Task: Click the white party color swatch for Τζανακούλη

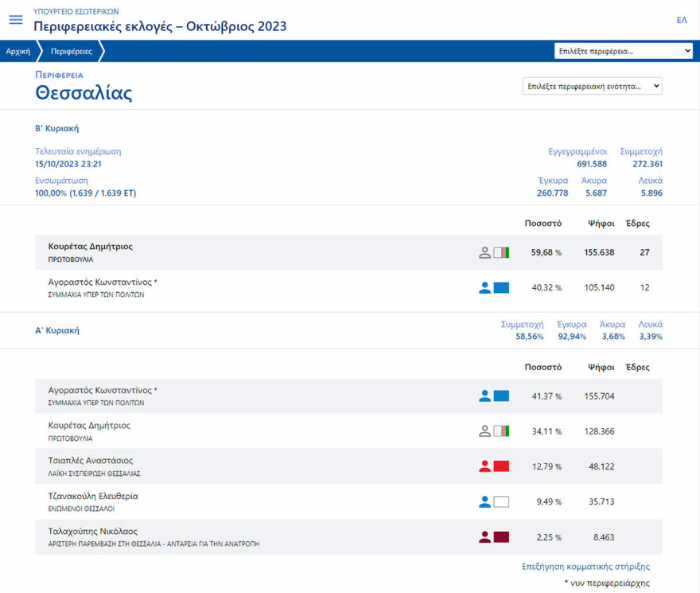Action: point(501,502)
